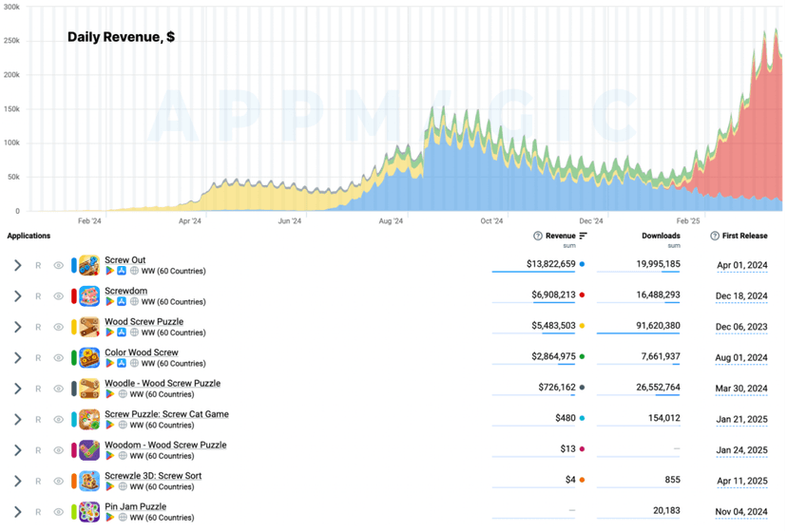Hide Wood Screw Puzzle using eye icon
The height and width of the screenshot is (532, 787).
(59, 327)
